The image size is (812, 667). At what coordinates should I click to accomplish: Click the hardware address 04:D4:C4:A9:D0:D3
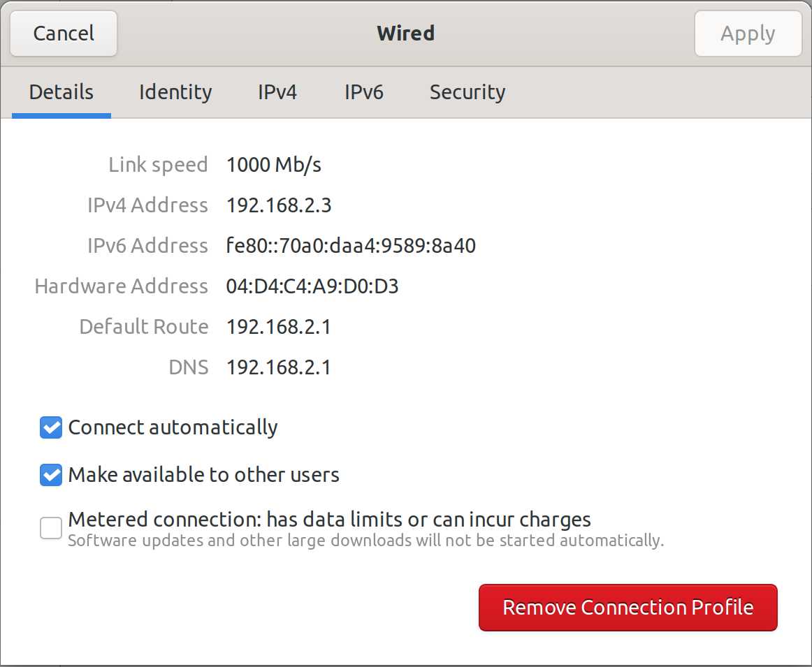point(312,286)
